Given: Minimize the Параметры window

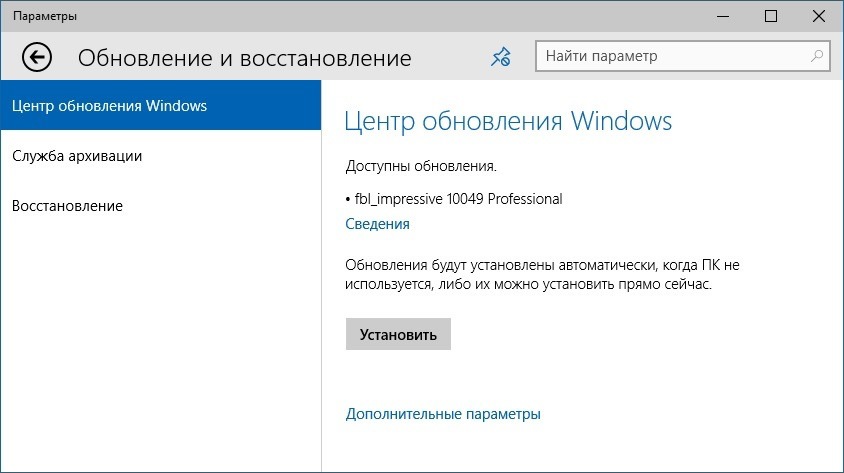Looking at the screenshot, I should click(x=723, y=16).
